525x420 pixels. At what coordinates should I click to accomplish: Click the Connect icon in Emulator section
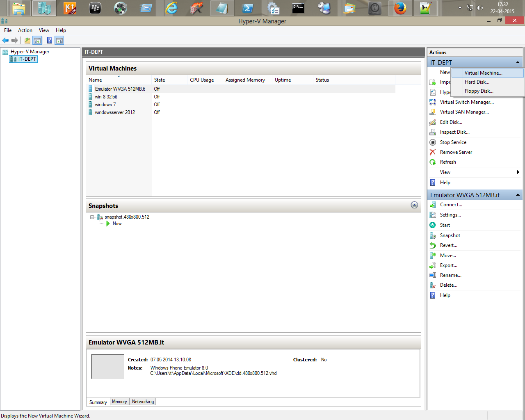(x=433, y=205)
